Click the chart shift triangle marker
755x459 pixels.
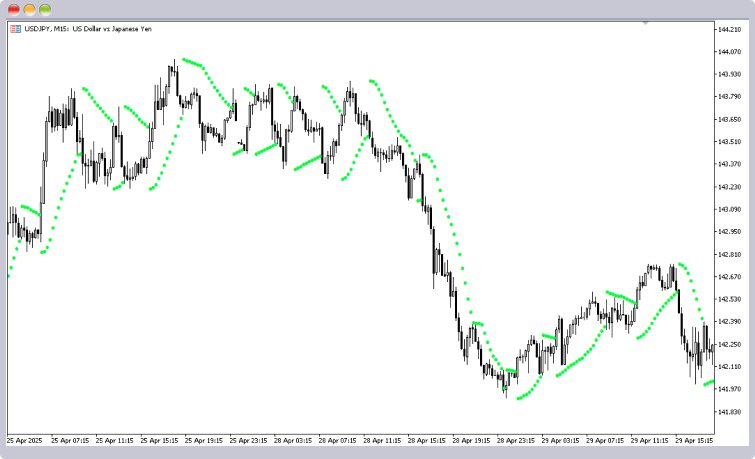(x=646, y=22)
